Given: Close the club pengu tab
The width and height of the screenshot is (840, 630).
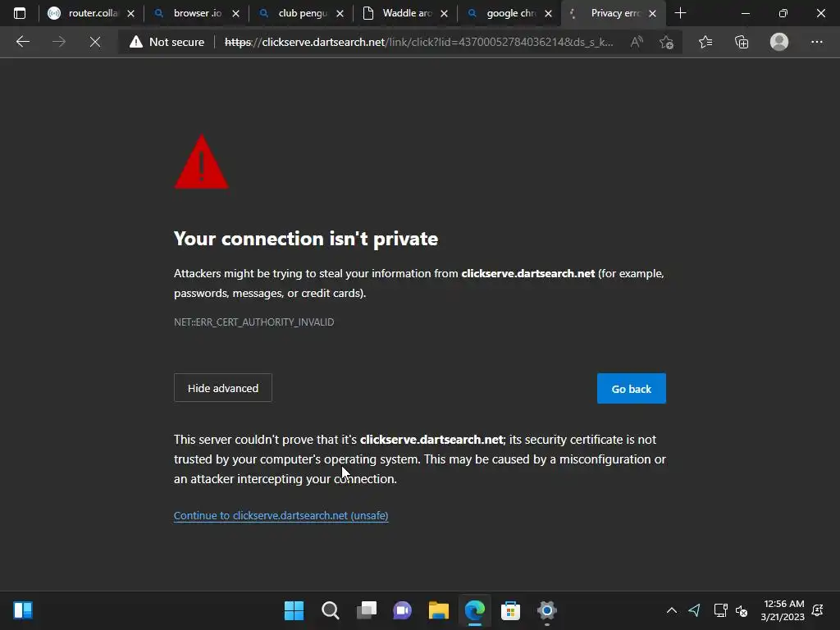Looking at the screenshot, I should (x=340, y=13).
